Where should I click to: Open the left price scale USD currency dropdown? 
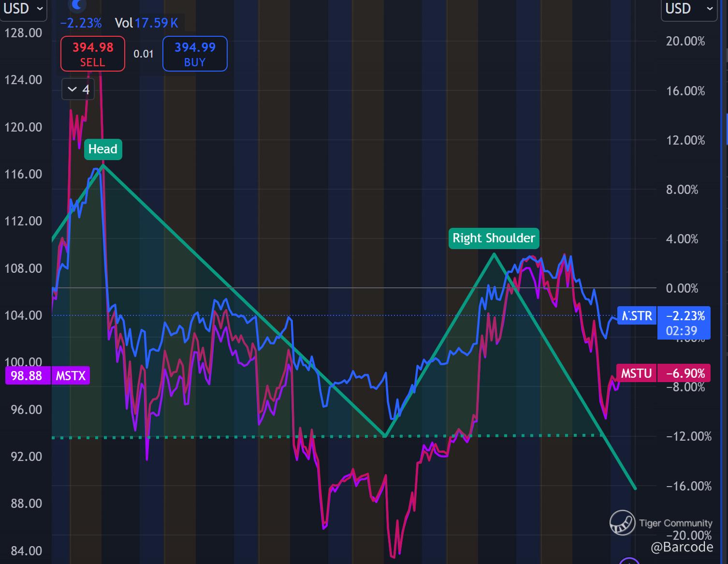coord(23,9)
